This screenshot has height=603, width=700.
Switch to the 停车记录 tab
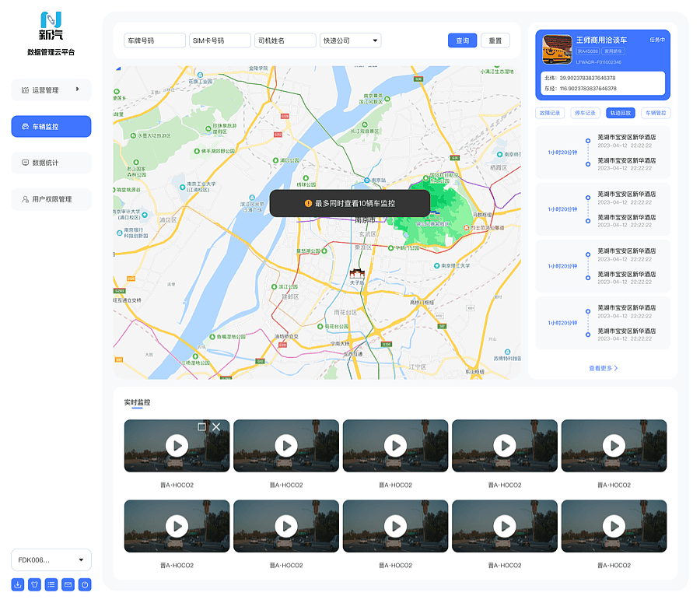tap(585, 113)
